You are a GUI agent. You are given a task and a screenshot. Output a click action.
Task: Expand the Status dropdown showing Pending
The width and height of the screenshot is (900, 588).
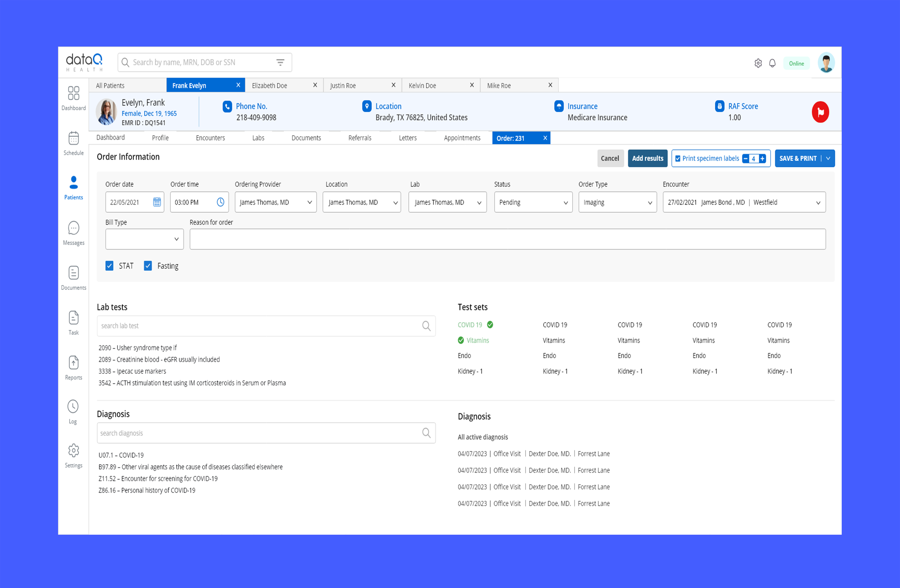tap(533, 202)
